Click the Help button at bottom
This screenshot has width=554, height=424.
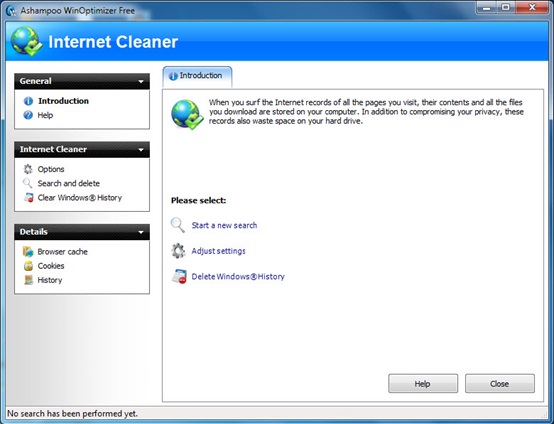click(x=423, y=384)
